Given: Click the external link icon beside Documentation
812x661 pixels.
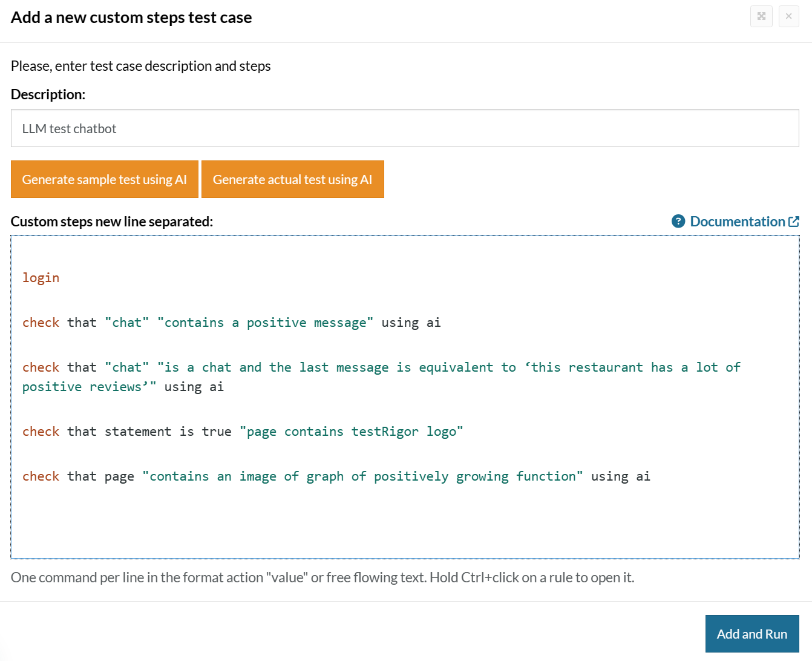Looking at the screenshot, I should tap(794, 222).
